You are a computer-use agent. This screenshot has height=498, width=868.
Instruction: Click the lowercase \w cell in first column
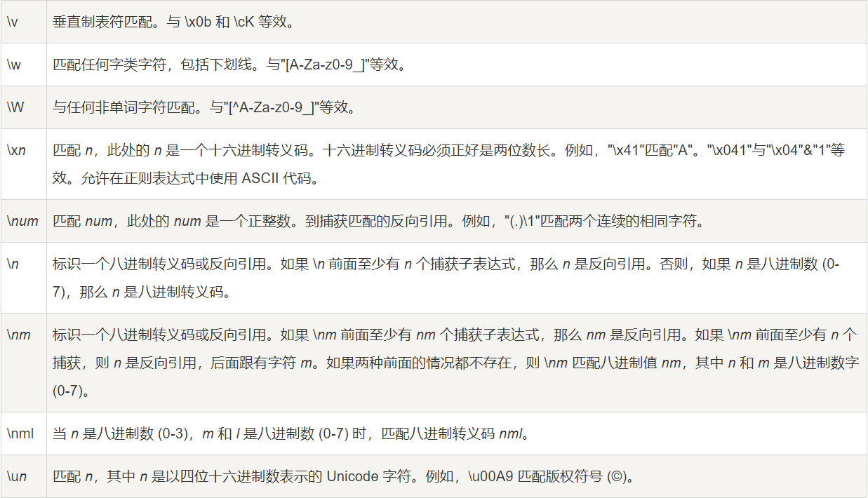click(x=14, y=65)
